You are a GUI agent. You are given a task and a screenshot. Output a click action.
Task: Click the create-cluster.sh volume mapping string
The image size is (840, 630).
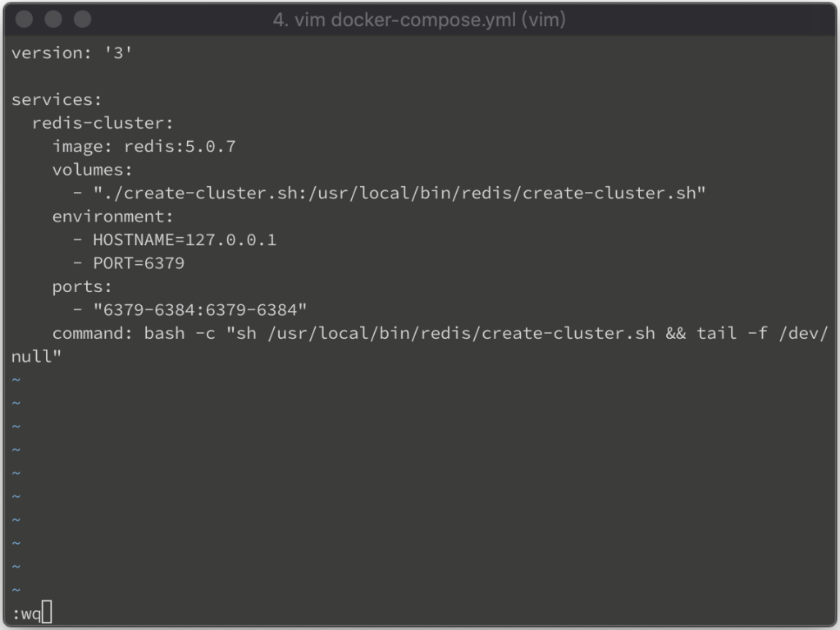click(399, 194)
